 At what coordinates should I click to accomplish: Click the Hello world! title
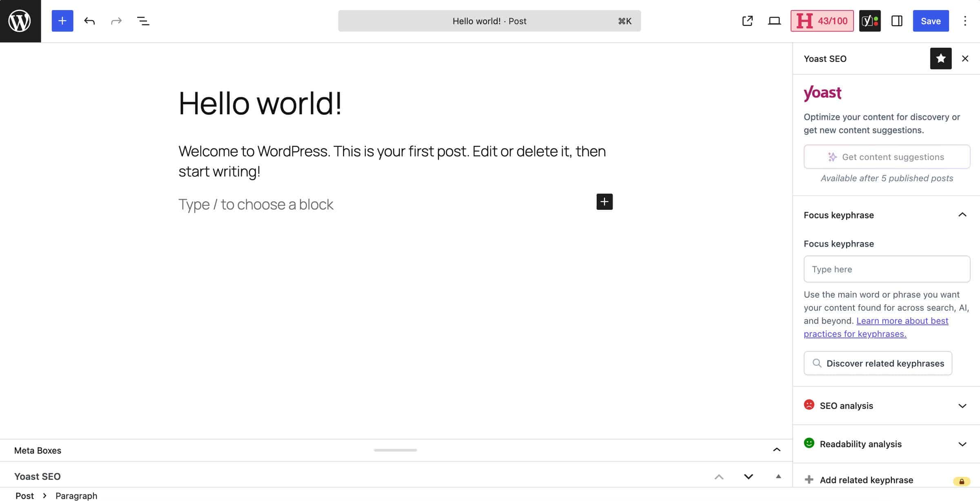pos(260,103)
